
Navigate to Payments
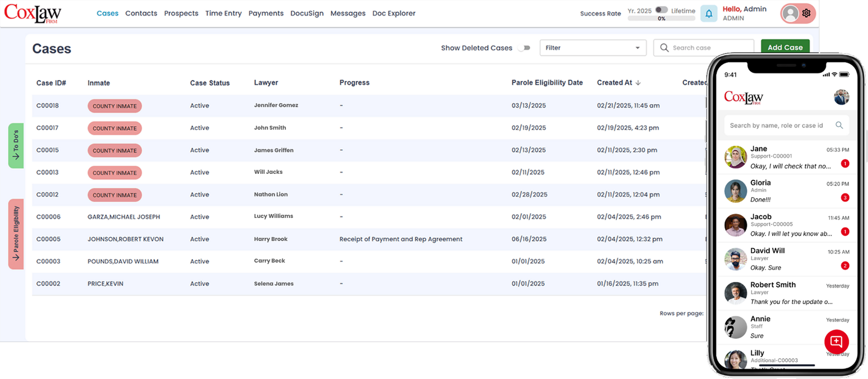266,13
